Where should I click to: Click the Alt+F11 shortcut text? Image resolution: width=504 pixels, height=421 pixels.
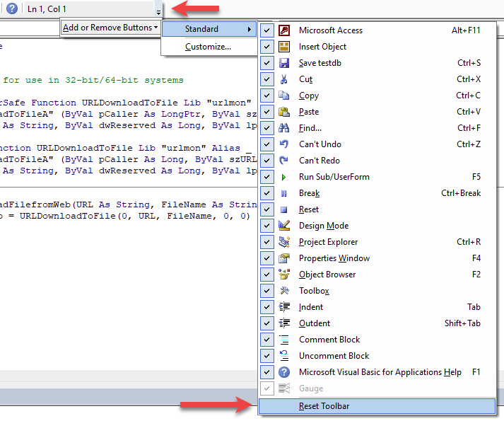click(466, 30)
